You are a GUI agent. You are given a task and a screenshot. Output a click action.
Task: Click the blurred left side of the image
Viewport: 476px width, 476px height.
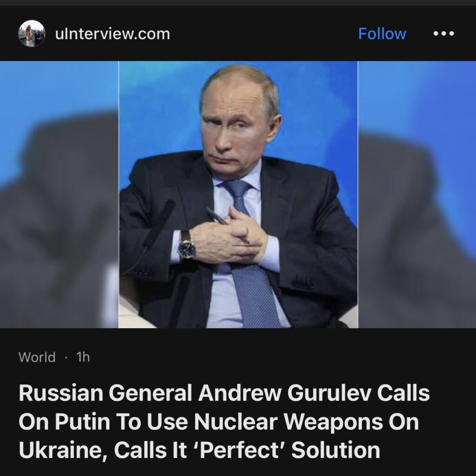click(x=59, y=195)
